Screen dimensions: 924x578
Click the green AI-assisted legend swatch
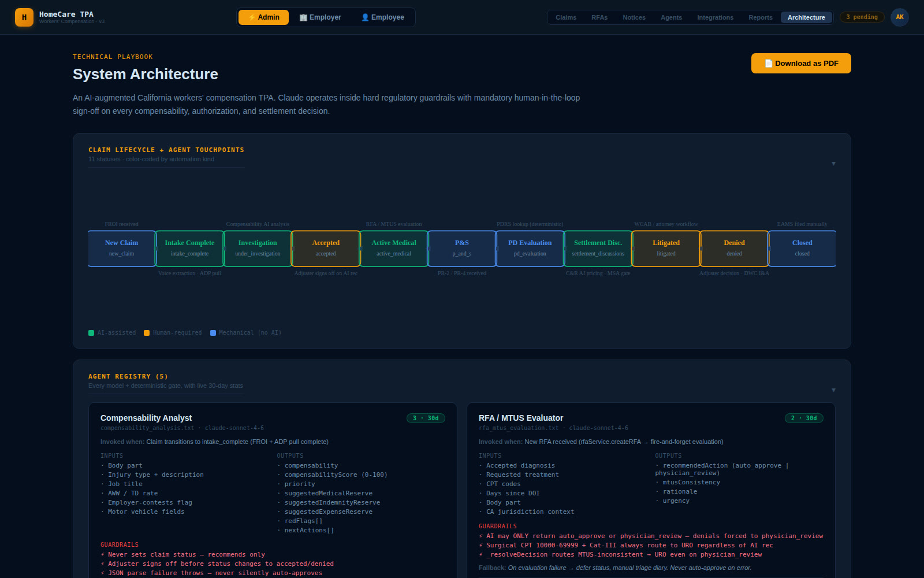[91, 333]
